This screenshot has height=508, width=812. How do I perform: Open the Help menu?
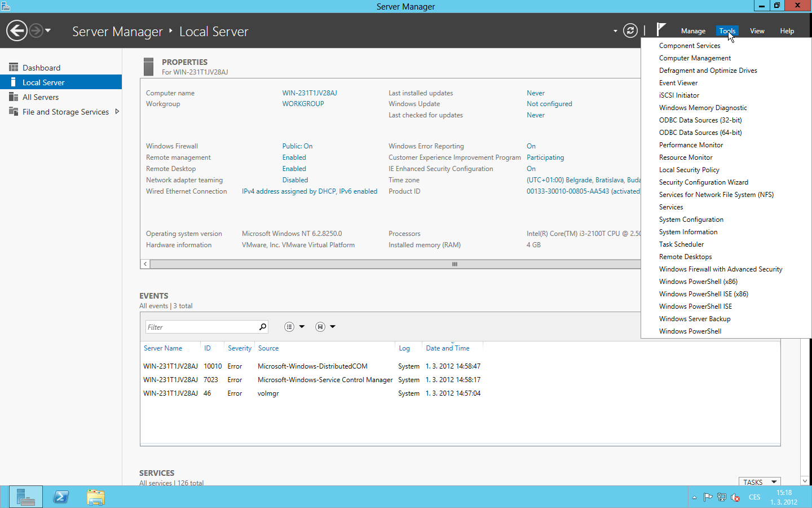pyautogui.click(x=787, y=31)
